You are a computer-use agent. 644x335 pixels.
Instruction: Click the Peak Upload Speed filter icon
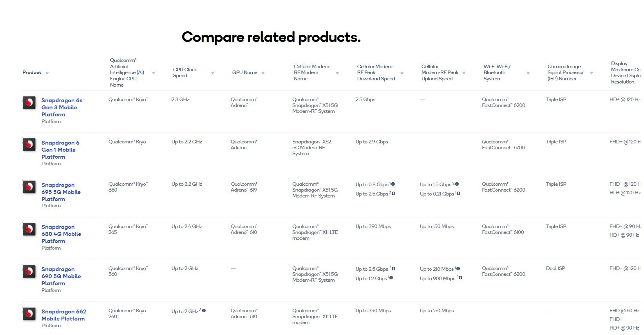[x=464, y=72]
